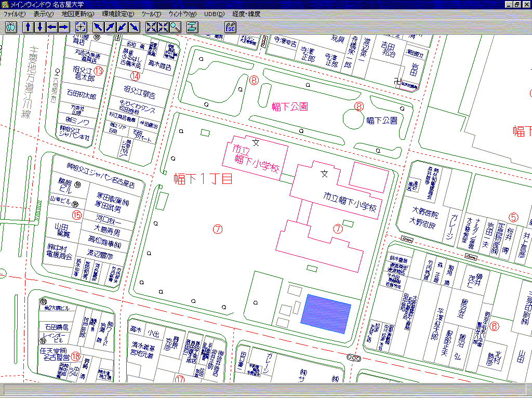This screenshot has width=532, height=398.
Task: Move map diagonally toward upper-right
Action: [x=111, y=27]
